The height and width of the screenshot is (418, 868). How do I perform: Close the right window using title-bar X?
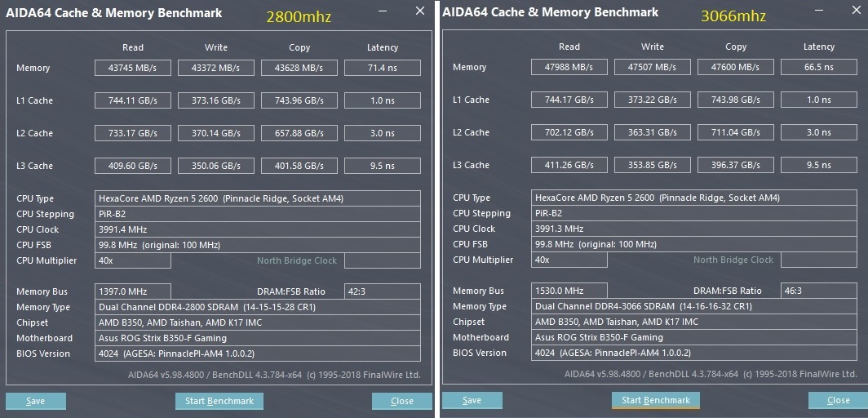point(856,11)
